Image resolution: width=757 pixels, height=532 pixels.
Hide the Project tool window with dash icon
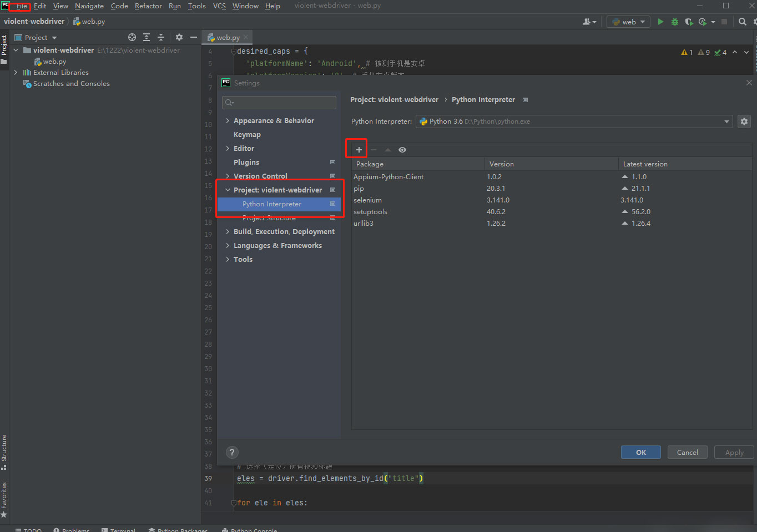[x=194, y=37]
